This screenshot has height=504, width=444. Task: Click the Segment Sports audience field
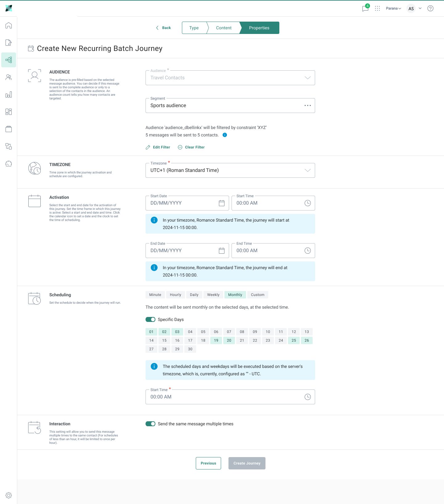point(230,106)
